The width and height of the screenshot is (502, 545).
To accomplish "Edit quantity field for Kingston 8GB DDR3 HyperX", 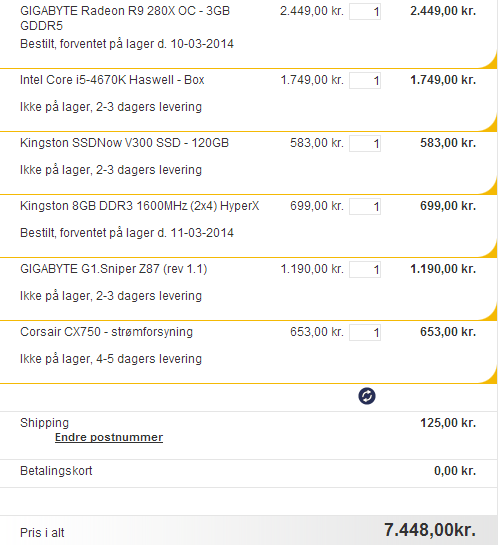I will point(365,206).
